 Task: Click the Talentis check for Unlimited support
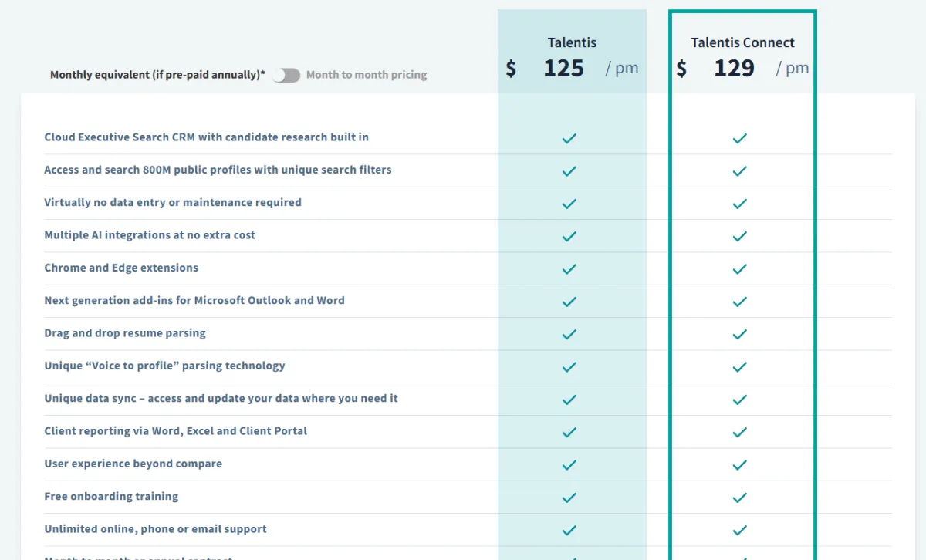pyautogui.click(x=569, y=530)
